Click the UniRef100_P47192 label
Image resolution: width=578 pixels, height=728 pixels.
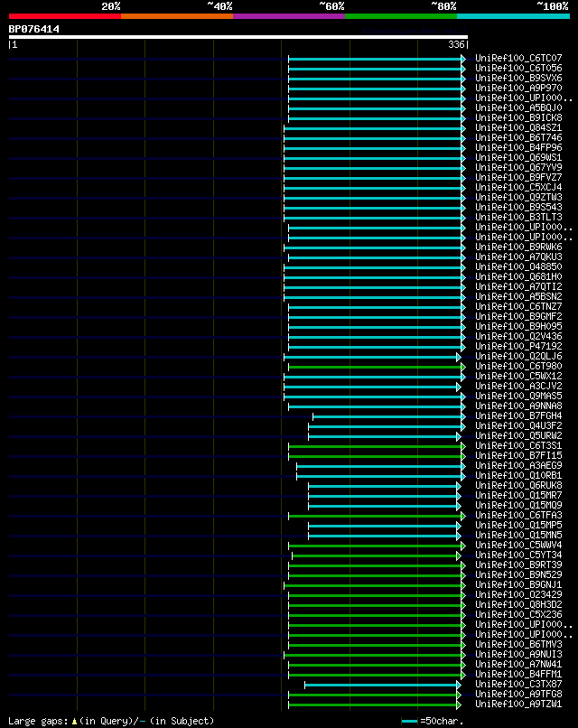[x=518, y=346]
